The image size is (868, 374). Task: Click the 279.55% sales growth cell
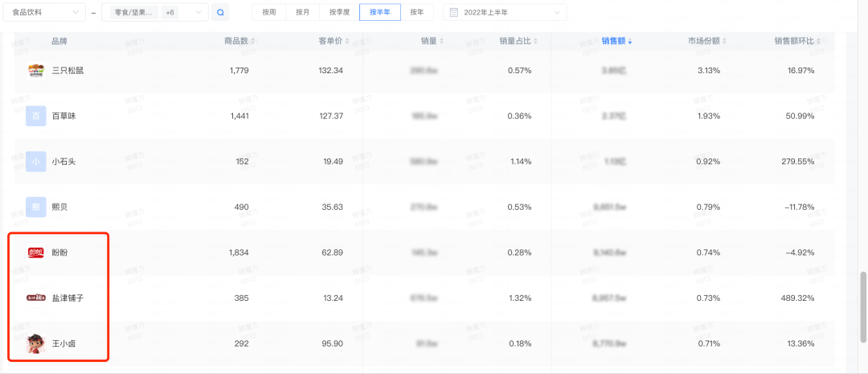(x=798, y=162)
